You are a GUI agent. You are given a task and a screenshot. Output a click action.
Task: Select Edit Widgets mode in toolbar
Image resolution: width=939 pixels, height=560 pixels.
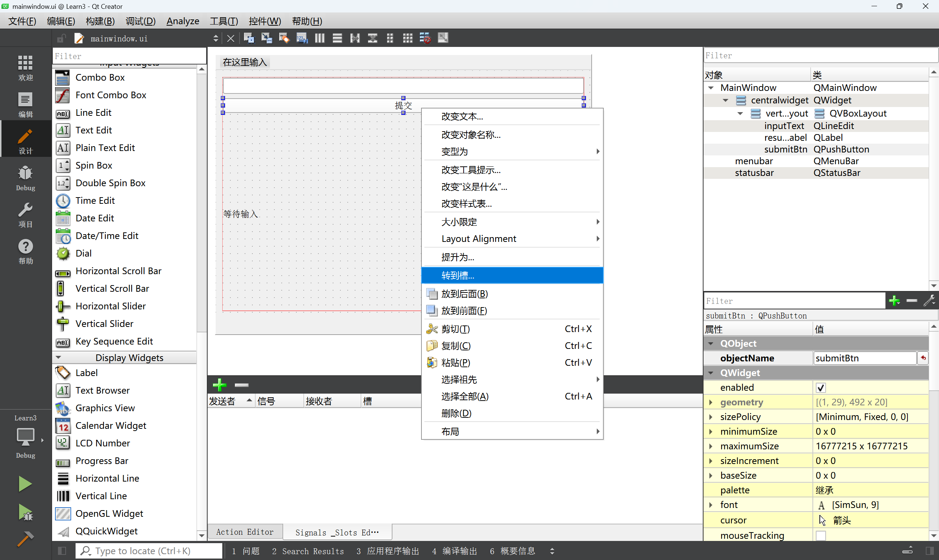[x=249, y=38]
